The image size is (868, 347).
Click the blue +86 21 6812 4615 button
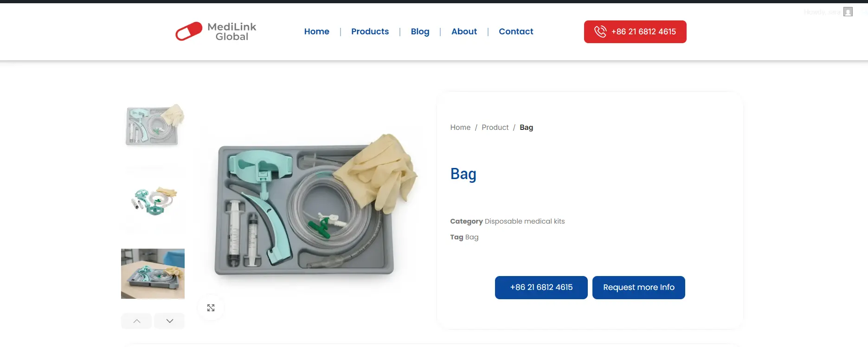pos(541,288)
